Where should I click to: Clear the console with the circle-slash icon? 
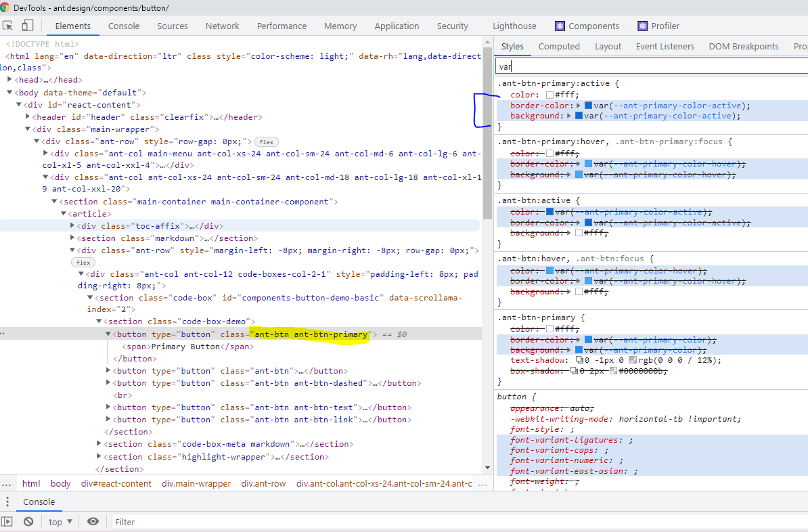point(27,521)
